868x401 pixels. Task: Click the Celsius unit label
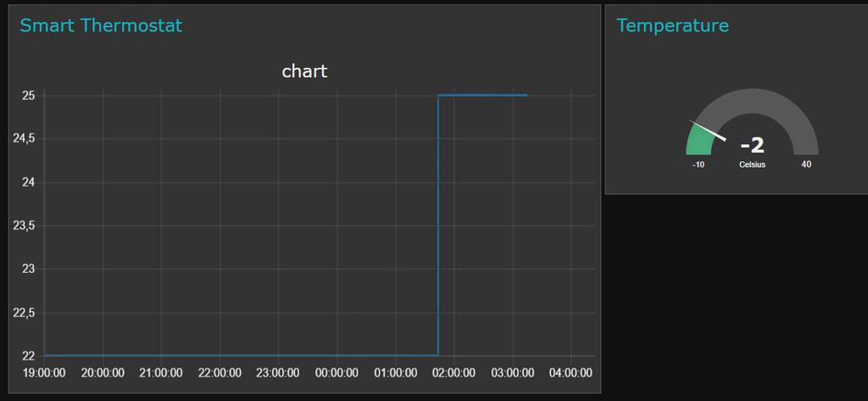coord(753,164)
